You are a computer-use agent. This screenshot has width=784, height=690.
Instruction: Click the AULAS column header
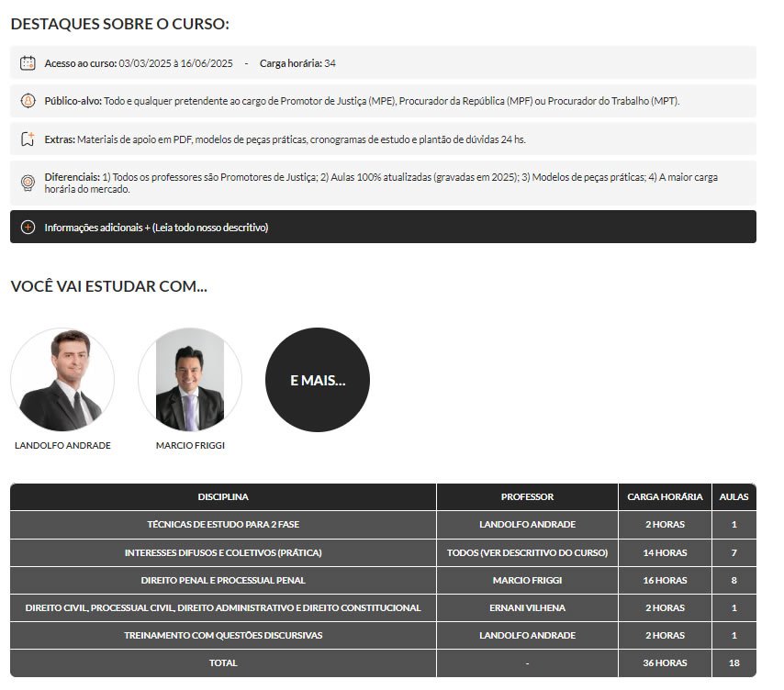click(x=734, y=497)
